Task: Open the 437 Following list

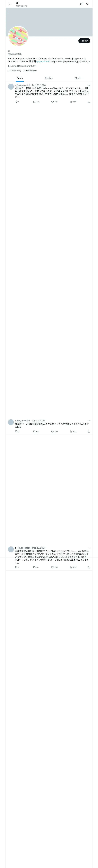Action: pos(15,70)
